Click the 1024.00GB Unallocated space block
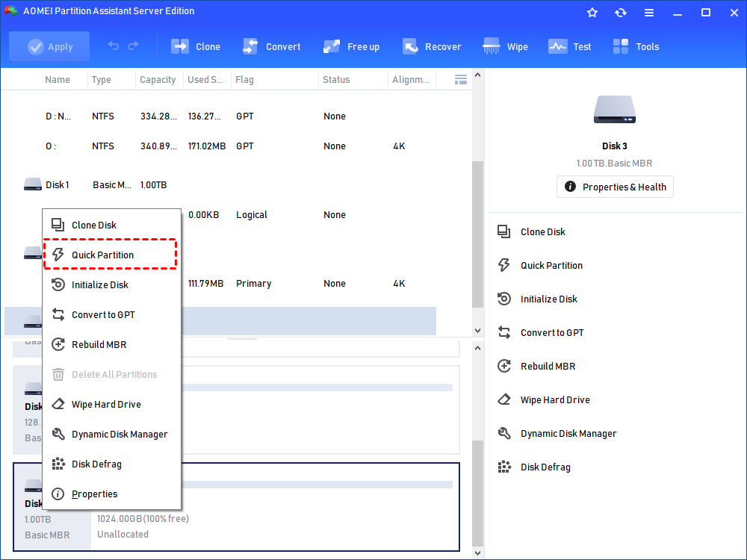This screenshot has width=747, height=560. click(x=275, y=507)
